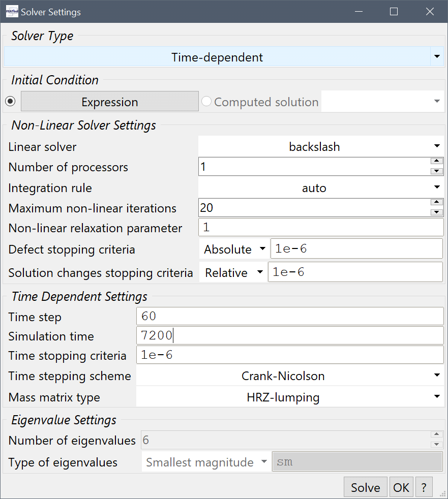Increase Maximum non-linear iterations with up arrow
Image resolution: width=448 pixels, height=499 pixels.
[x=436, y=203]
